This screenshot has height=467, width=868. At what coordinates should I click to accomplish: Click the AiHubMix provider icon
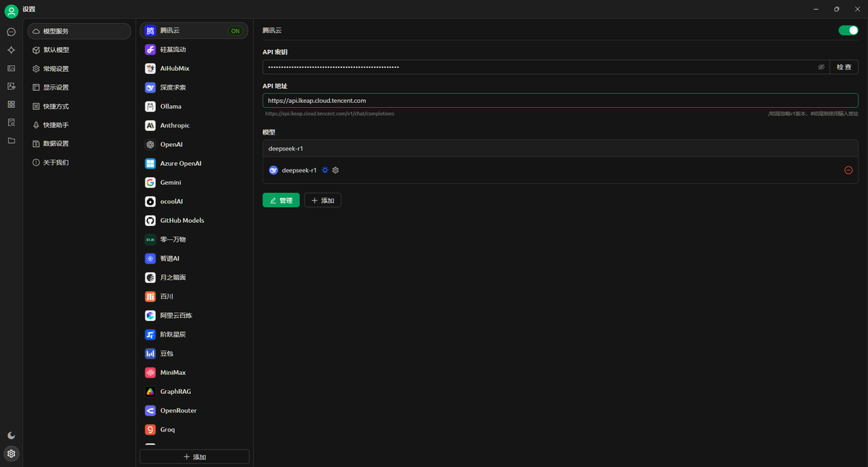pyautogui.click(x=150, y=69)
